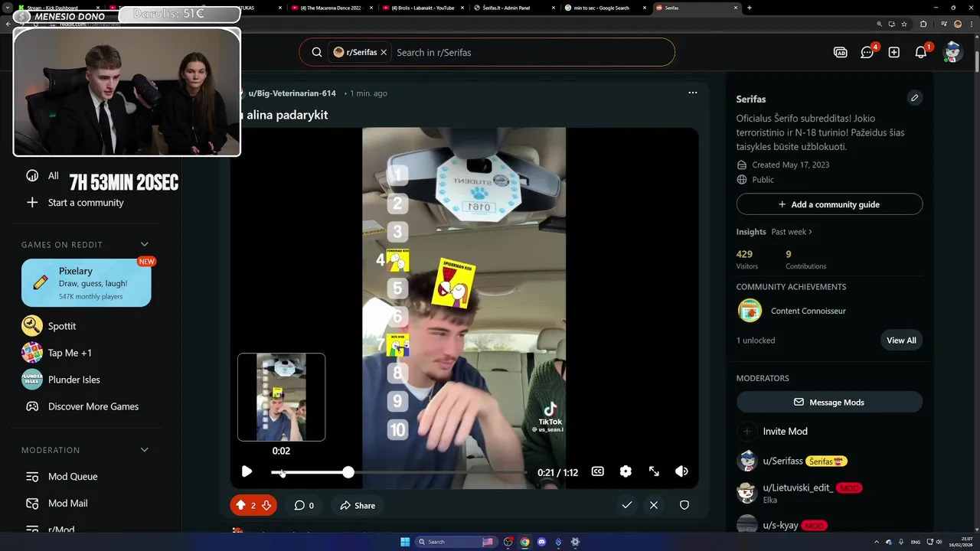
Task: Share the post
Action: tap(358, 505)
